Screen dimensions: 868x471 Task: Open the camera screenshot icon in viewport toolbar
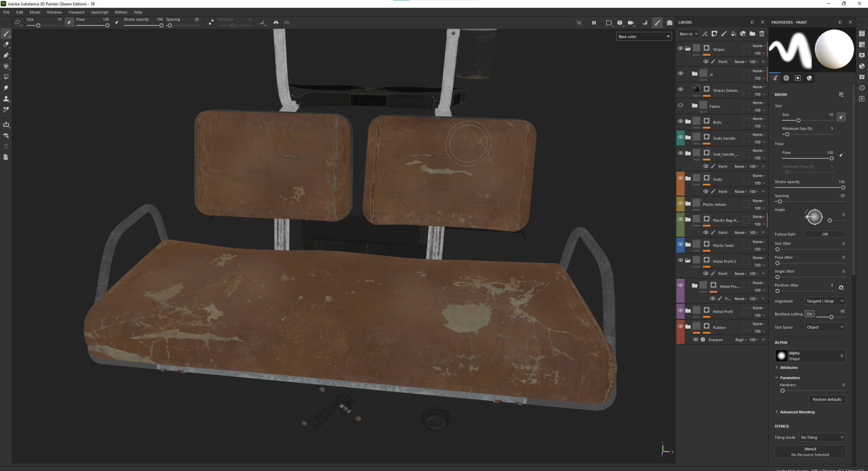[670, 23]
